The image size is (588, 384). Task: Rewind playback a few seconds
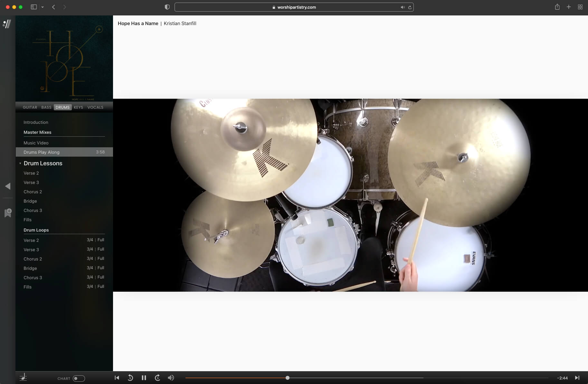[x=130, y=378]
